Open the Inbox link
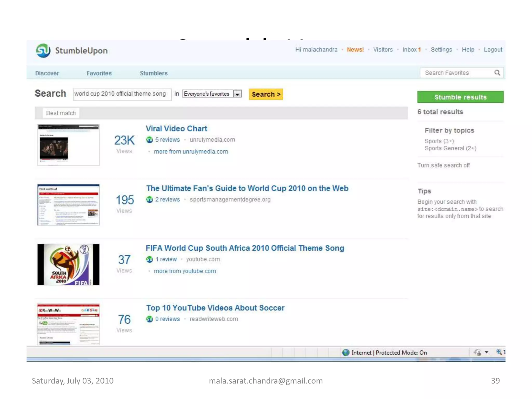The height and width of the screenshot is (399, 532). click(x=411, y=50)
